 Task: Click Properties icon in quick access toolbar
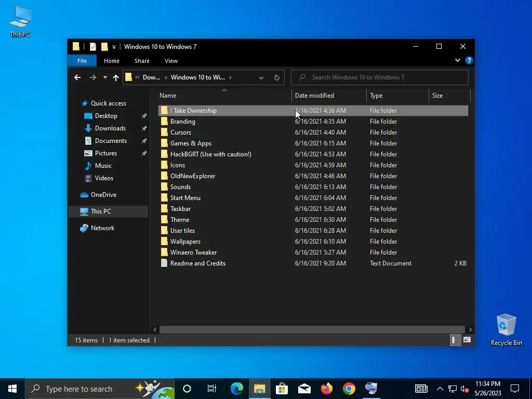(x=92, y=46)
